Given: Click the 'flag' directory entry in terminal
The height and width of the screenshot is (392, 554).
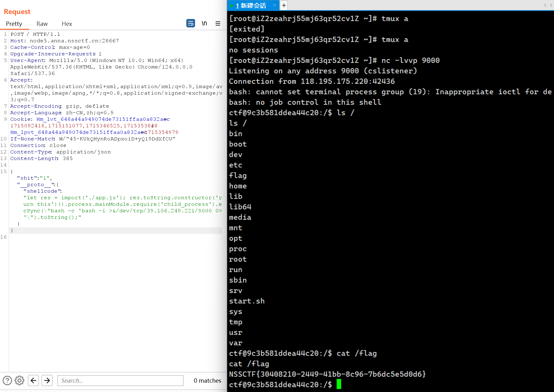Looking at the screenshot, I should [x=238, y=176].
